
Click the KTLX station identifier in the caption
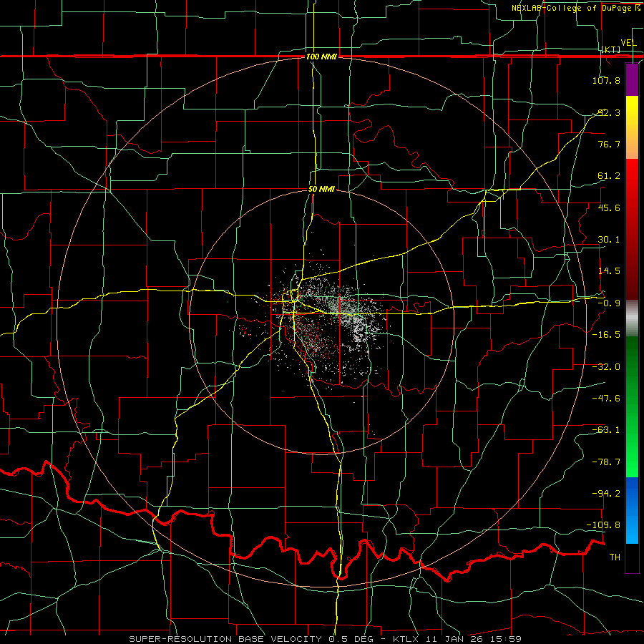click(404, 639)
